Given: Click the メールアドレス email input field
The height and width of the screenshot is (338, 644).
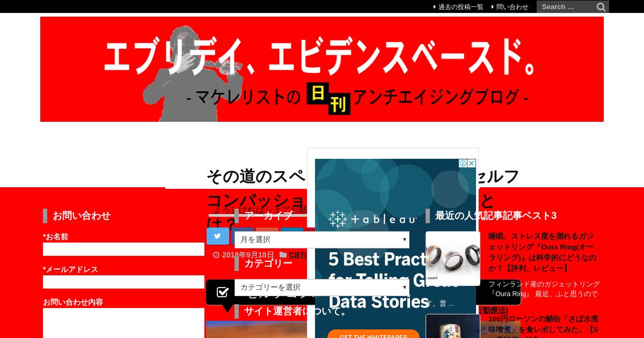Looking at the screenshot, I should click(x=123, y=282).
